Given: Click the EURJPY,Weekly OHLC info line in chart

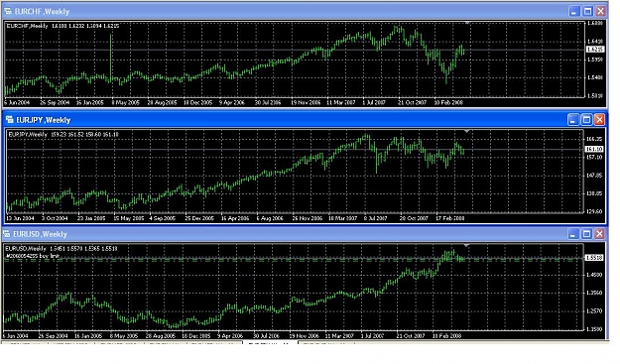Looking at the screenshot, I should pyautogui.click(x=63, y=134).
